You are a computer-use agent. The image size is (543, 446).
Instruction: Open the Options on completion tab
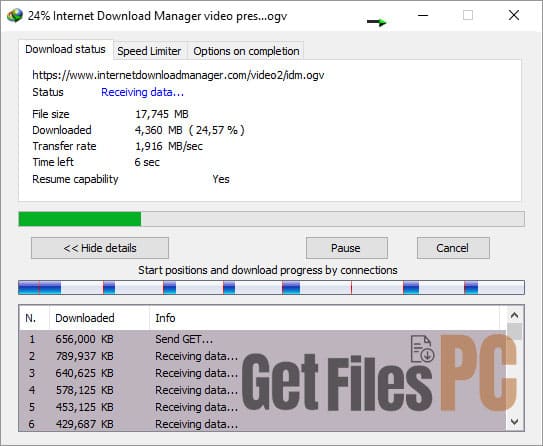pos(246,51)
